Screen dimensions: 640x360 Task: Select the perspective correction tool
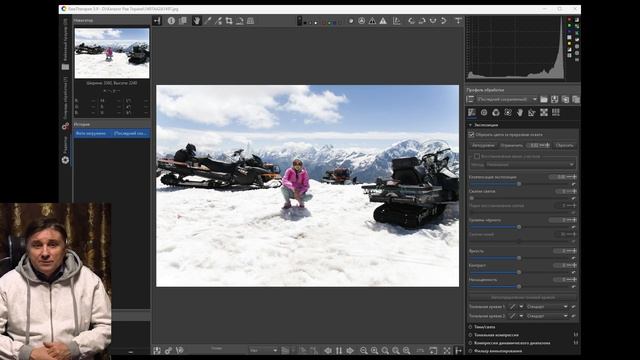(x=250, y=21)
